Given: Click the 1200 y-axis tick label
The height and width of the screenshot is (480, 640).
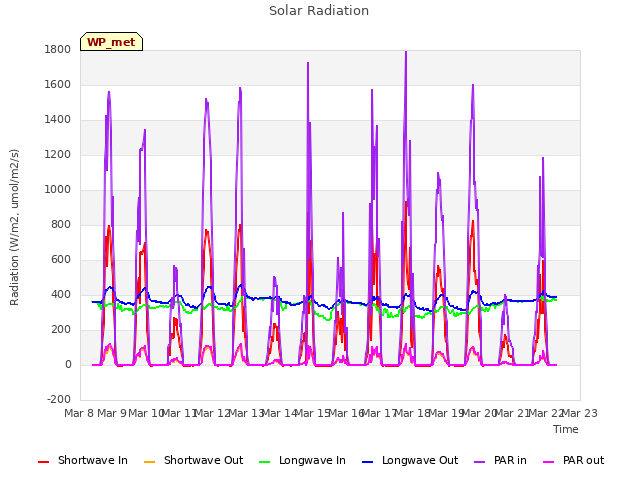Looking at the screenshot, I should [58, 155].
